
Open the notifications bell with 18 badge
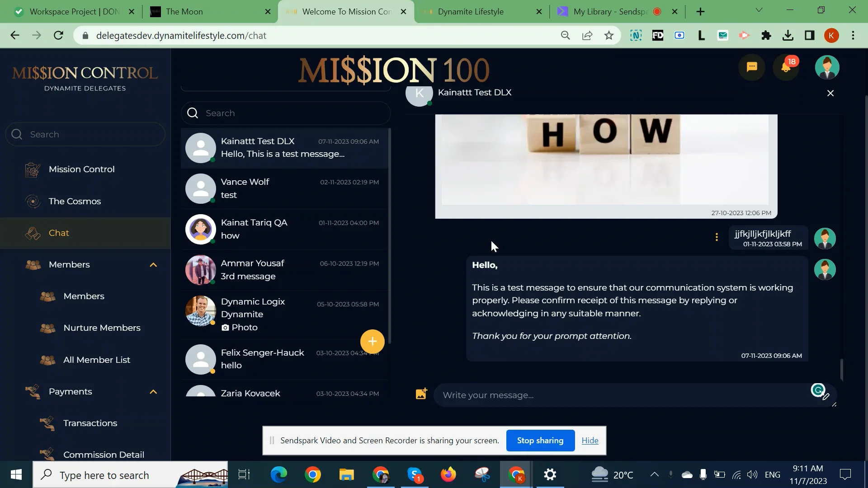[787, 67]
